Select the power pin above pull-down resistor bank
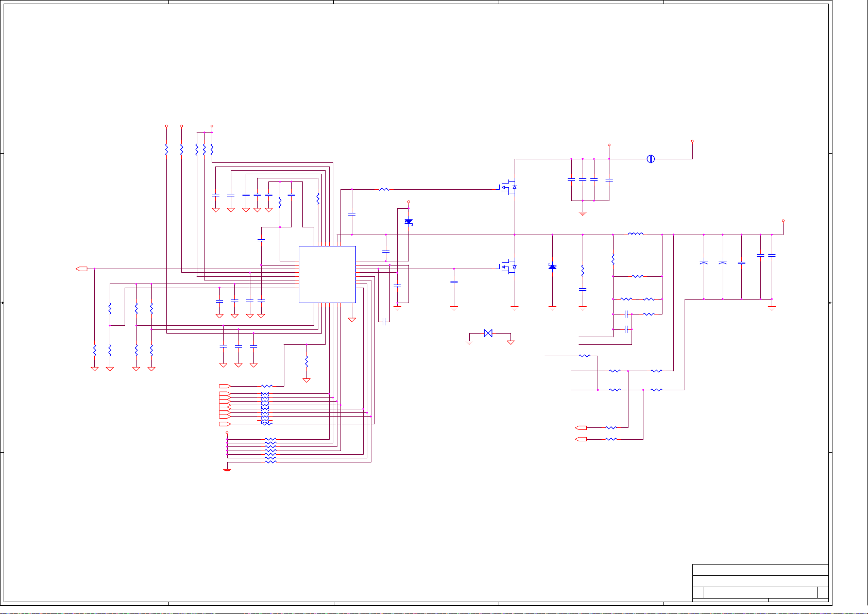 [x=227, y=433]
